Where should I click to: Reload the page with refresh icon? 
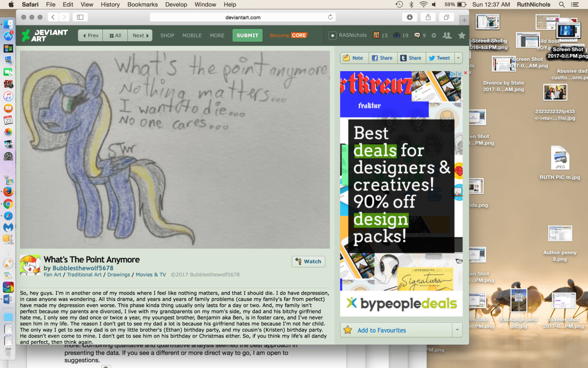[330, 17]
